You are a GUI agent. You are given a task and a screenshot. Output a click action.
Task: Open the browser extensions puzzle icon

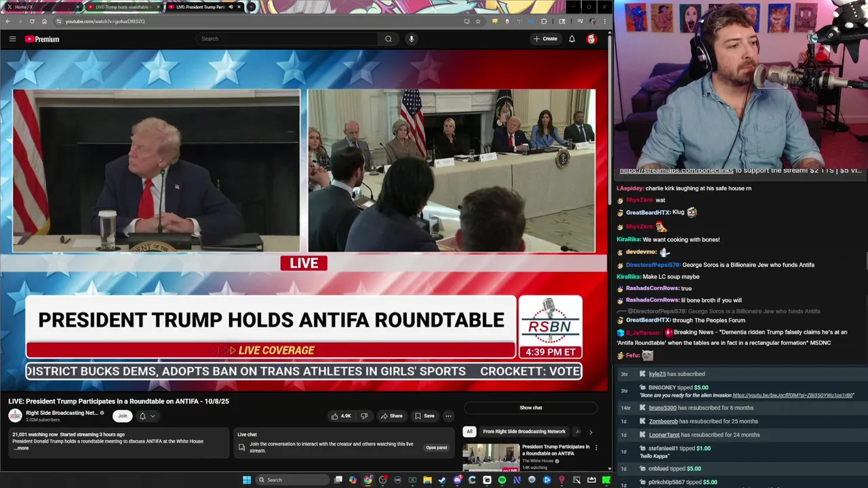click(x=544, y=21)
